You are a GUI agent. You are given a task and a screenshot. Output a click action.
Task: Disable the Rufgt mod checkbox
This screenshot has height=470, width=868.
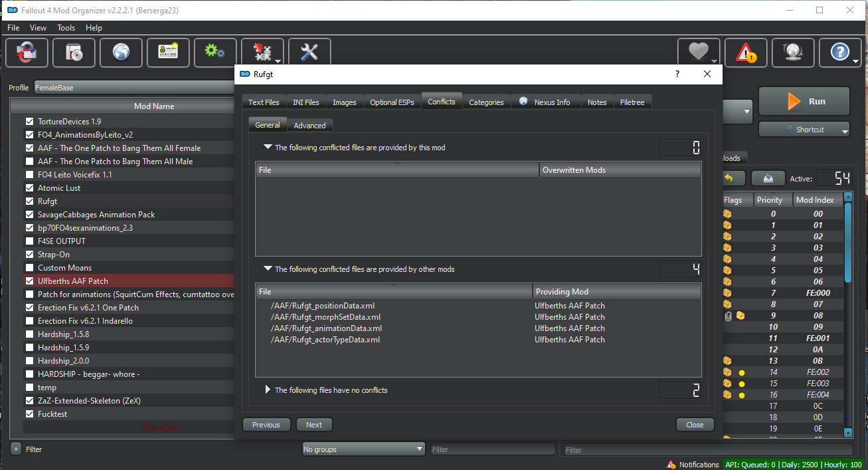click(x=29, y=201)
